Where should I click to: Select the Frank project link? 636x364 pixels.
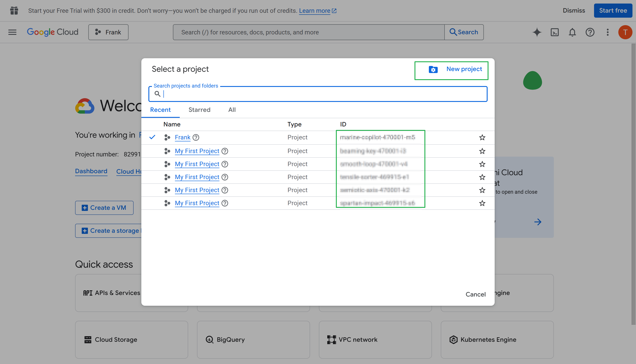coord(183,137)
